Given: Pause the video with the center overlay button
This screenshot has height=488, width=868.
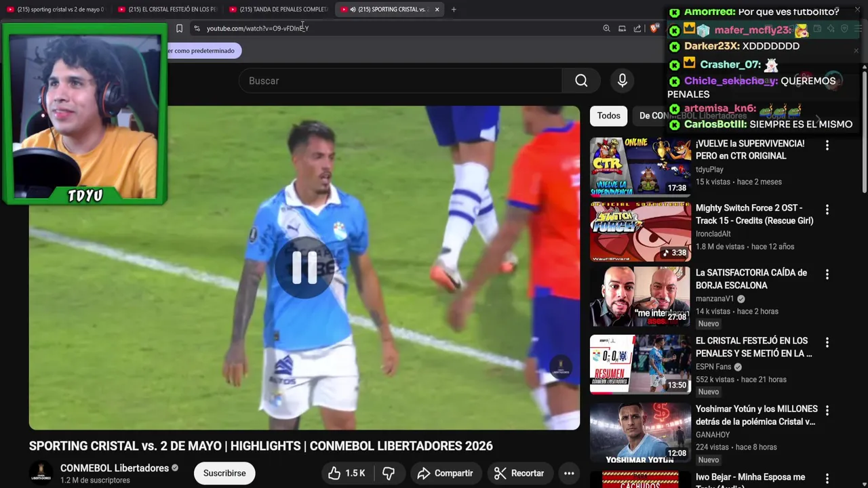Looking at the screenshot, I should click(x=304, y=267).
